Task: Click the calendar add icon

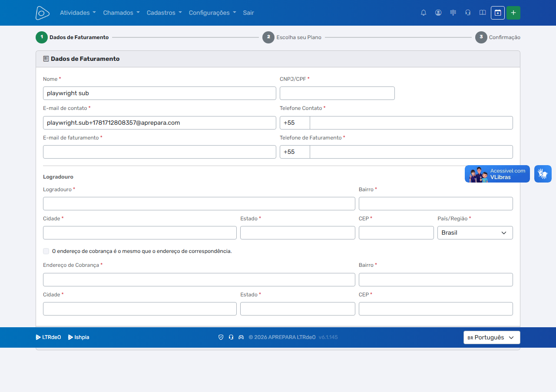Action: pyautogui.click(x=498, y=13)
